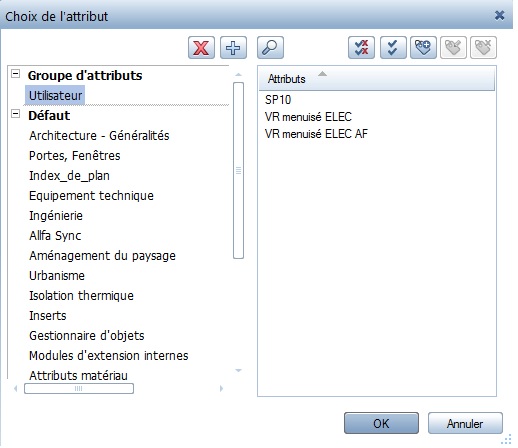Collapse the Défaut tree node

pyautogui.click(x=16, y=114)
